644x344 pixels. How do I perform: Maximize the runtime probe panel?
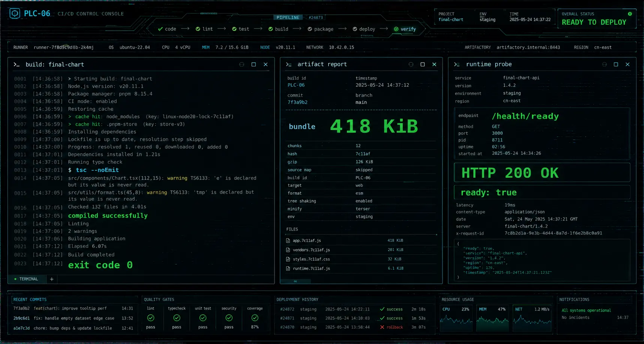[616, 65]
